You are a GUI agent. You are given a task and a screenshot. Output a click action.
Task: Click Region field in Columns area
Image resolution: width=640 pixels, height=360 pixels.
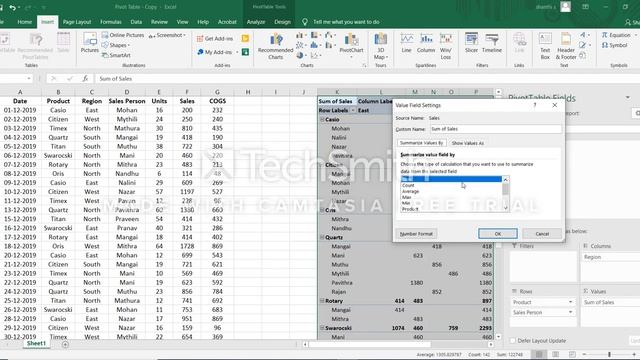tap(610, 257)
